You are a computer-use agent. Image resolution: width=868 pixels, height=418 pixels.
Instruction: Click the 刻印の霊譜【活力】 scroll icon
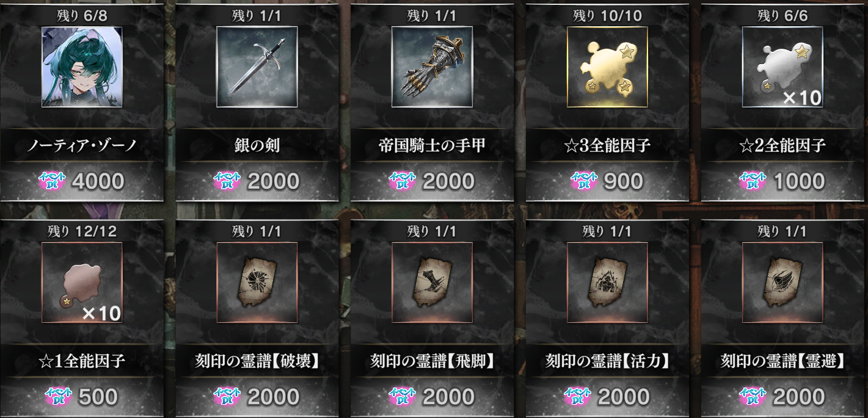(x=607, y=283)
